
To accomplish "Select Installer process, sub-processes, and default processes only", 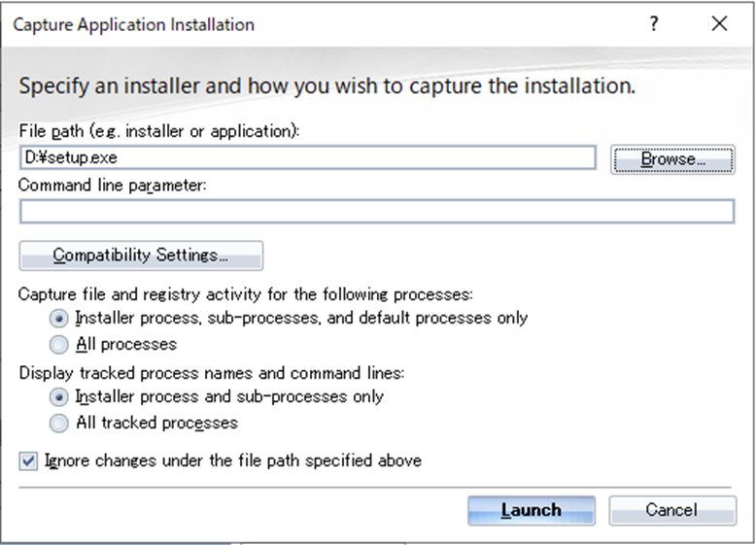I will [59, 318].
